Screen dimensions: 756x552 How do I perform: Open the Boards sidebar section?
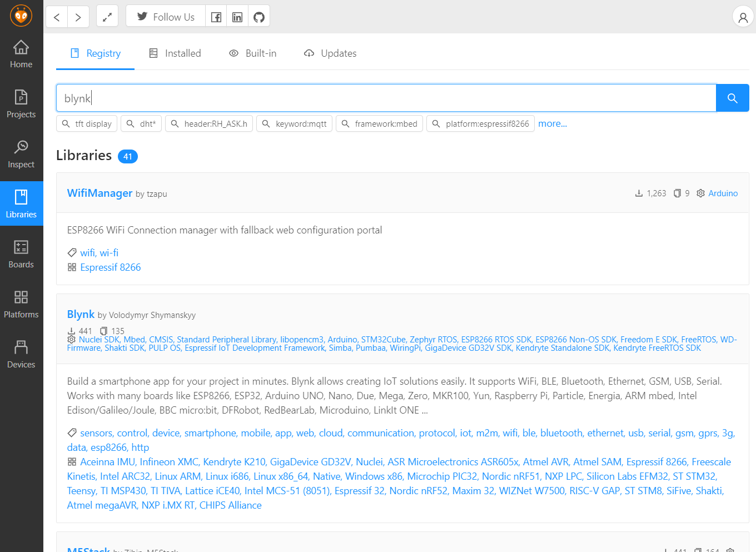tap(21, 254)
